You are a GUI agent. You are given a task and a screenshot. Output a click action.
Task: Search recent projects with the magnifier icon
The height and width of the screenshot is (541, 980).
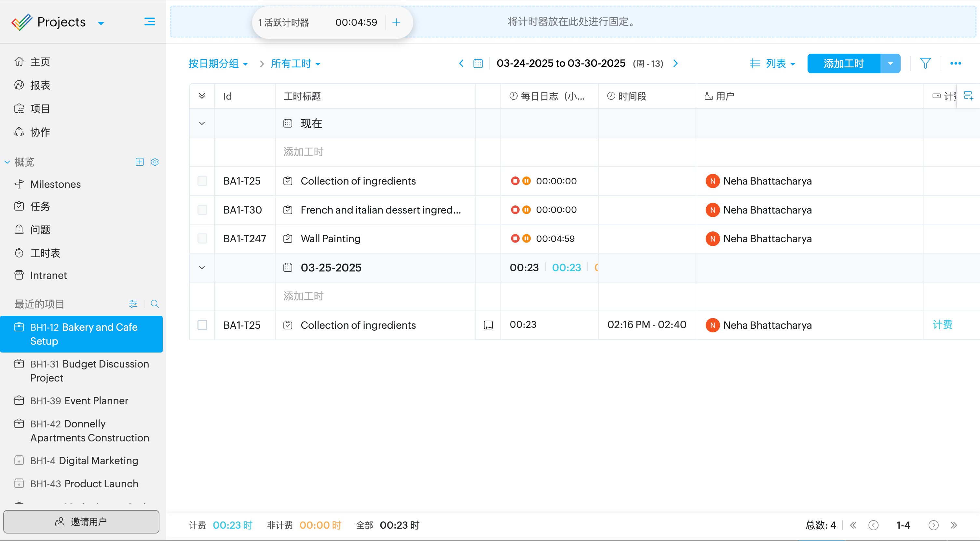coord(155,304)
